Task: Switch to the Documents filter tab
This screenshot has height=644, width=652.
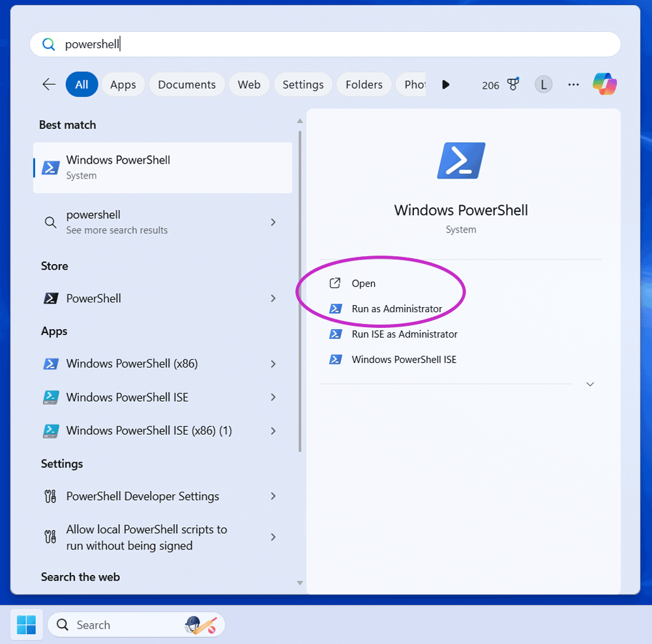Action: coord(186,84)
